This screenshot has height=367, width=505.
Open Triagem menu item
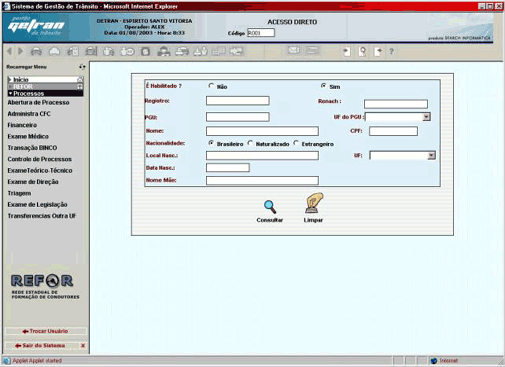[19, 193]
